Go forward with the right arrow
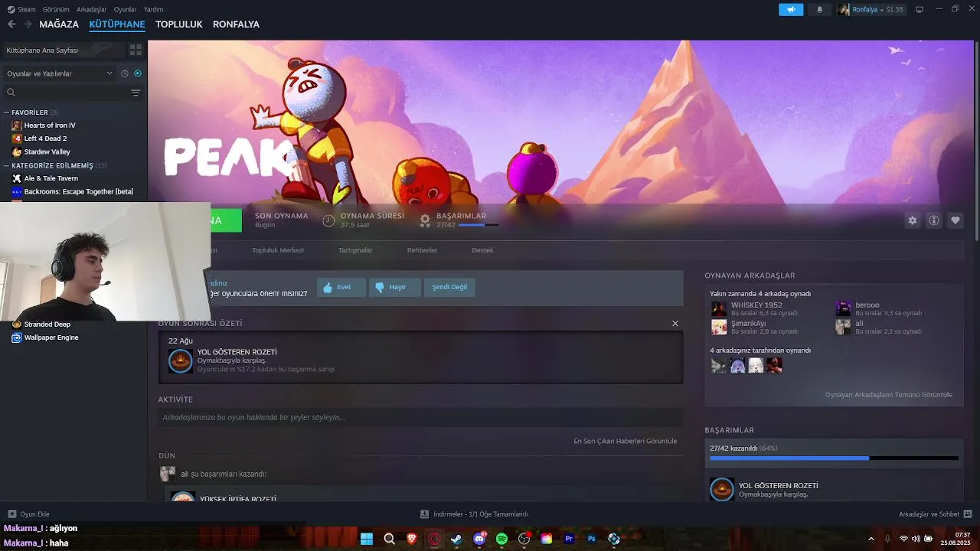This screenshot has height=551, width=980. 28,24
